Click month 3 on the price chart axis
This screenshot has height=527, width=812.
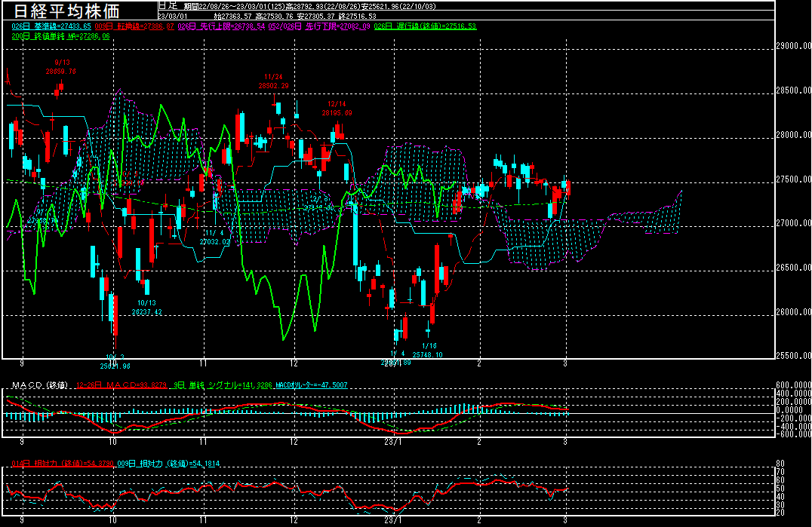coord(565,363)
